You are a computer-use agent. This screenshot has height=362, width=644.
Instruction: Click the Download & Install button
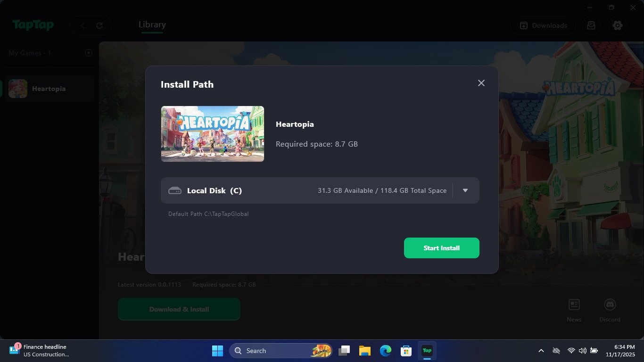[179, 309]
